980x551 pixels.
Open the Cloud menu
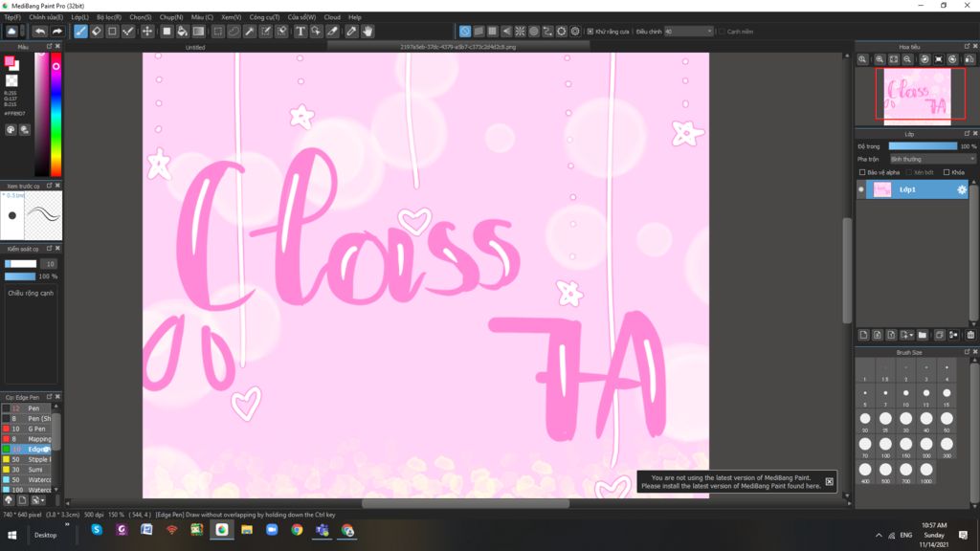click(332, 17)
